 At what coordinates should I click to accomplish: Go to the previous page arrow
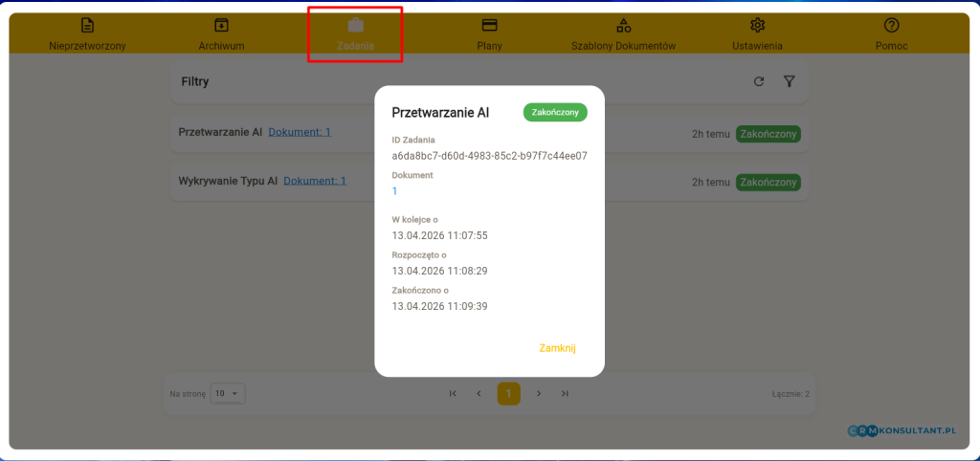pos(479,393)
